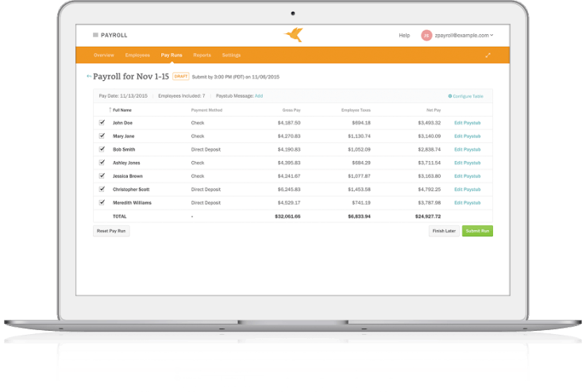The width and height of the screenshot is (586, 392).
Task: Click the total gross pay $32,061.66
Action: coord(287,217)
